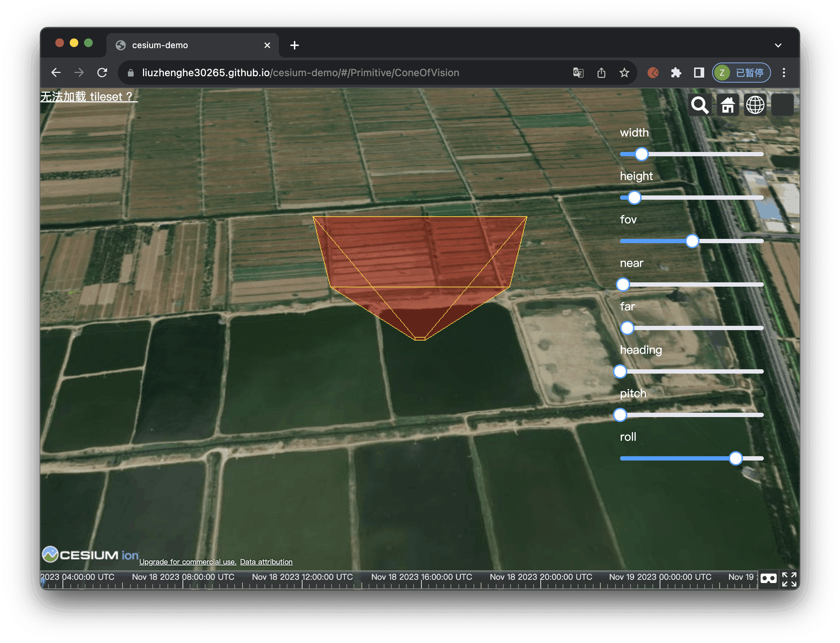The width and height of the screenshot is (840, 643).
Task: Open the Chrome three-dot menu
Action: click(x=784, y=73)
